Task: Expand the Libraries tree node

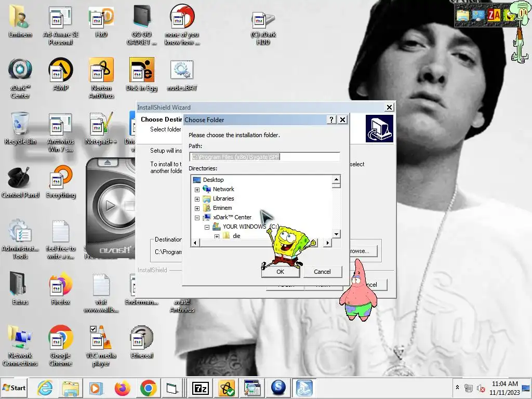Action: tap(197, 199)
